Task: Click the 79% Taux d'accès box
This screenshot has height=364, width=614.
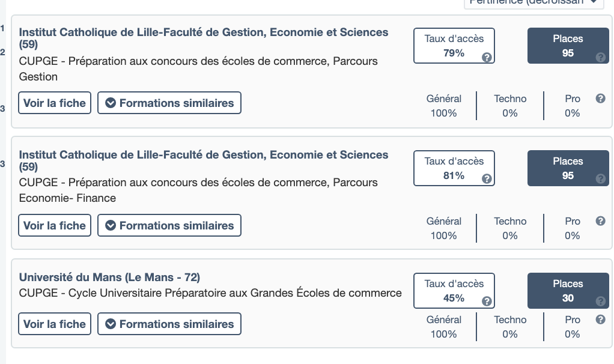Action: (454, 46)
